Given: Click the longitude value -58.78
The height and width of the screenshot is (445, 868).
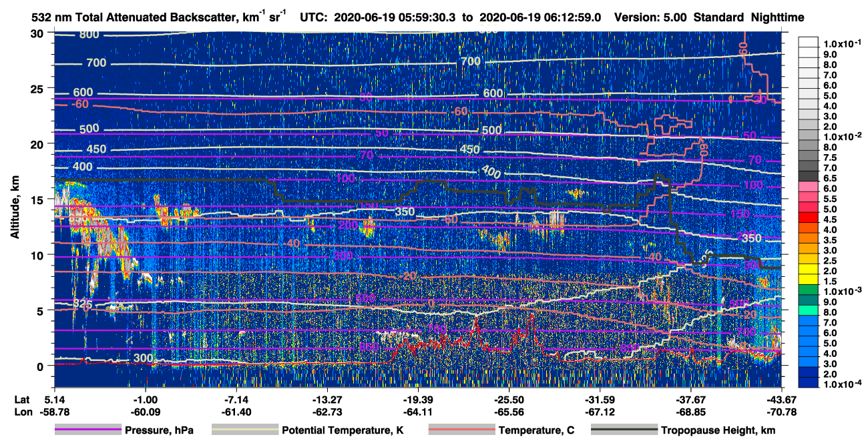Looking at the screenshot, I should point(54,412).
